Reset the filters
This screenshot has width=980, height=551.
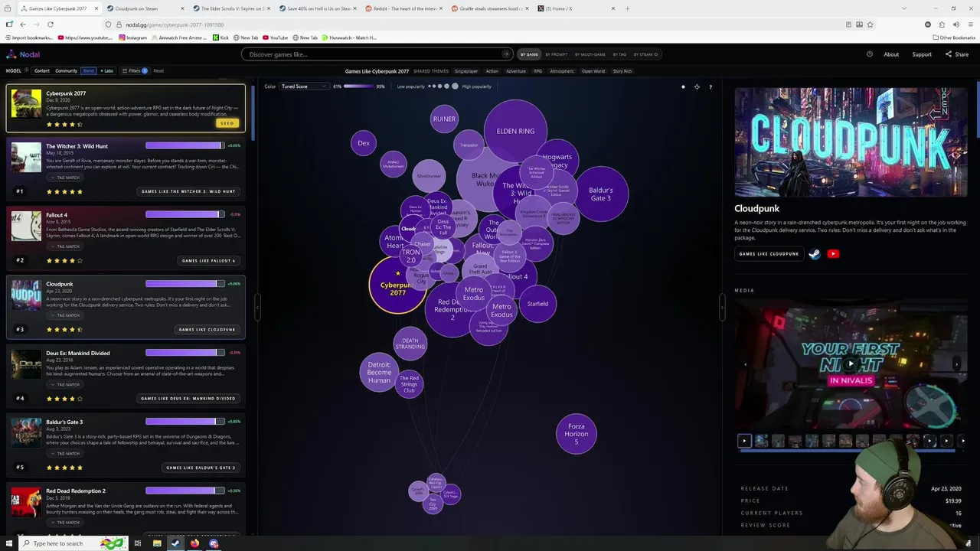tap(158, 70)
